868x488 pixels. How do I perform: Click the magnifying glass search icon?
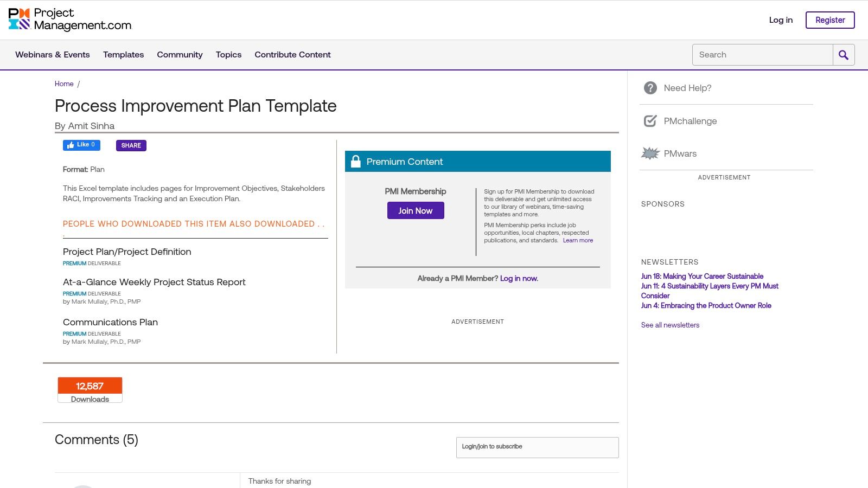[843, 54]
